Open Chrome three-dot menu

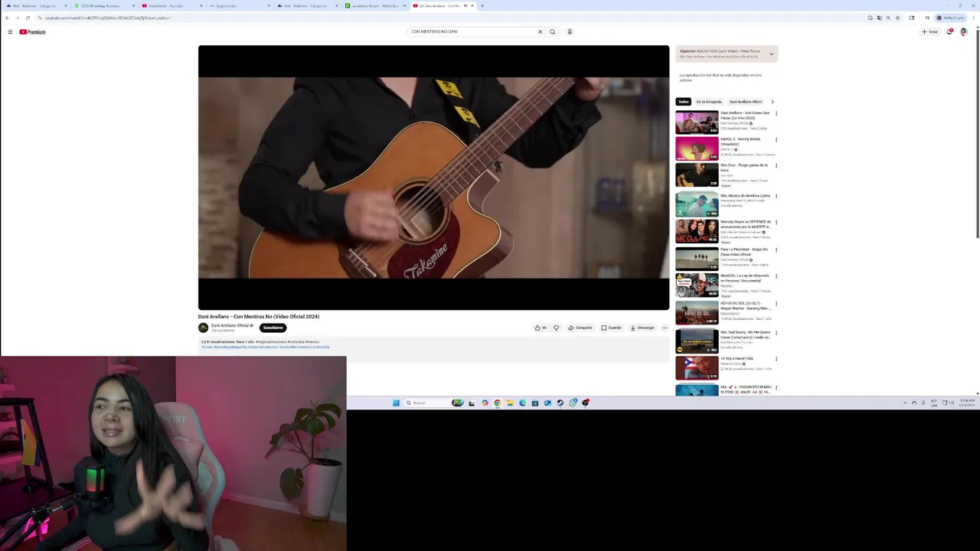(x=974, y=18)
